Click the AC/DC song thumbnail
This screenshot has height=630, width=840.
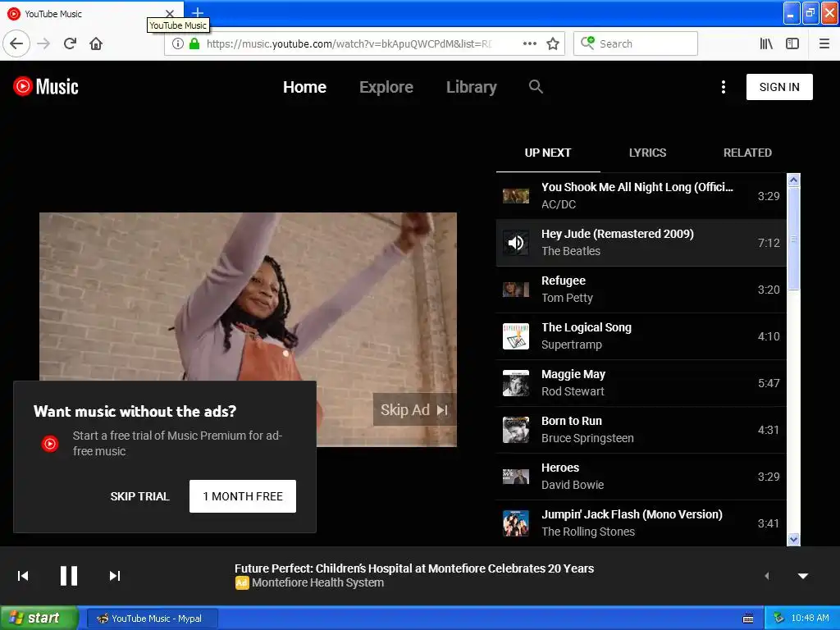coord(516,195)
